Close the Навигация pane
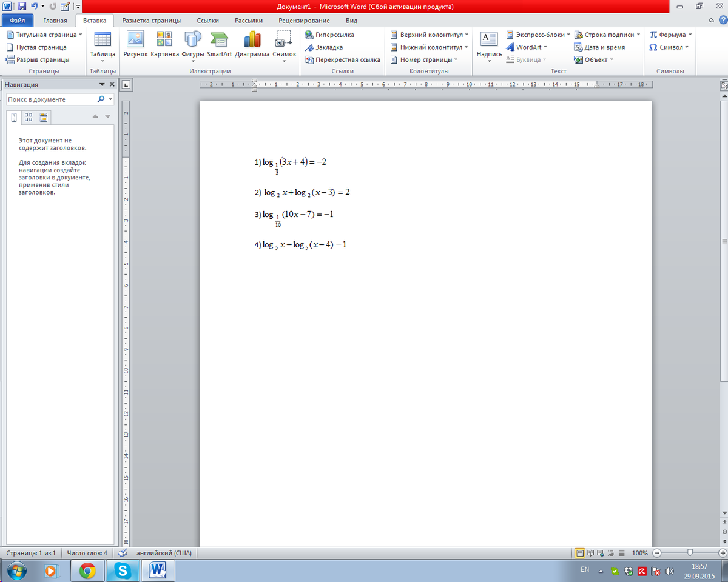 point(112,85)
